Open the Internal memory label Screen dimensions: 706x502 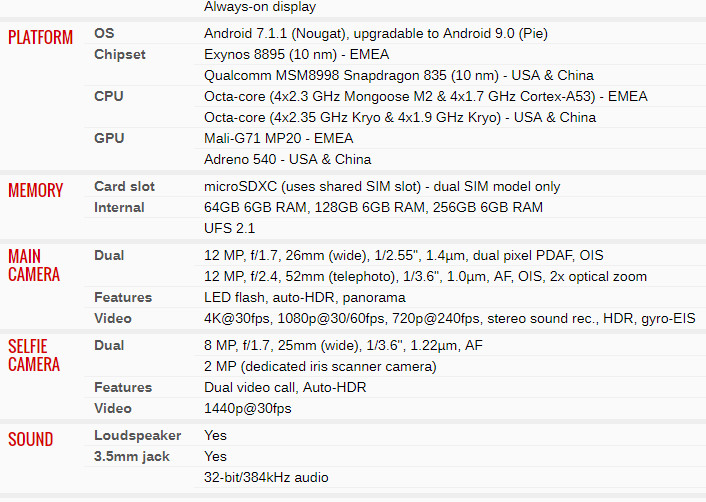click(x=119, y=208)
